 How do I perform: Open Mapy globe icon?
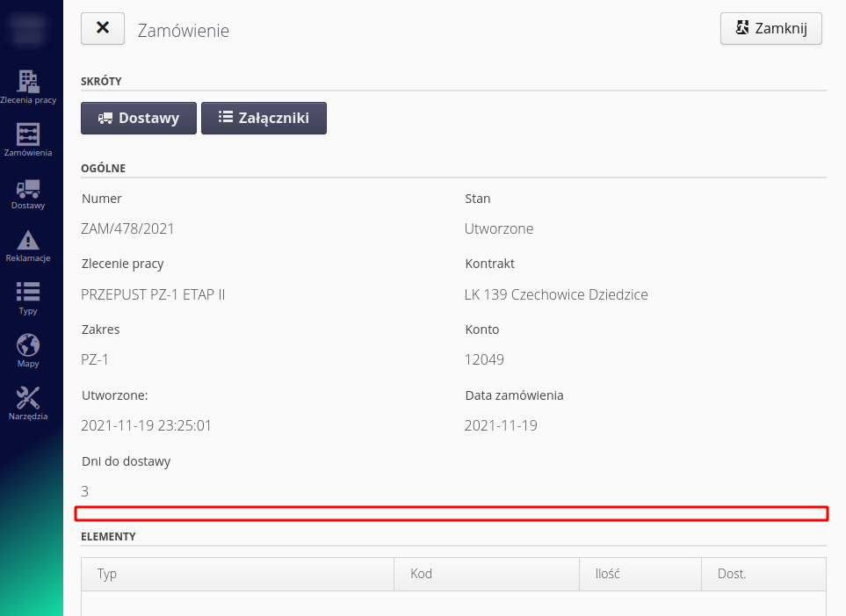click(x=28, y=351)
